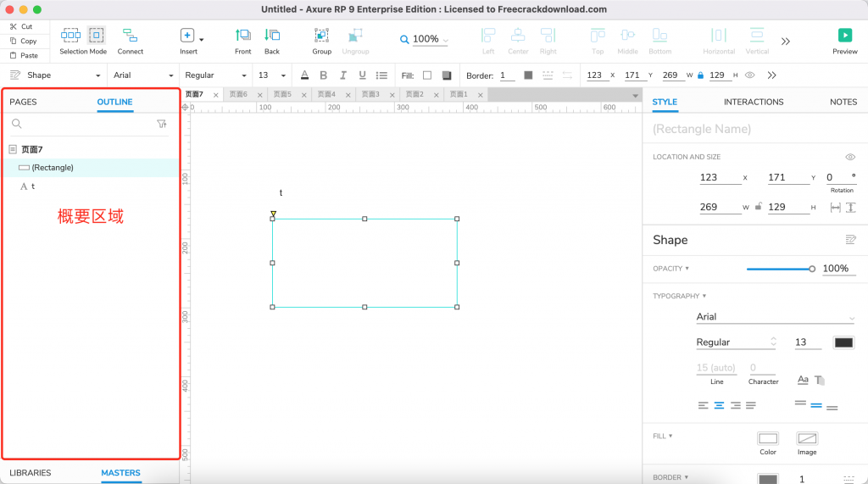Expand the Insert dropdown menu
This screenshot has height=484, width=868.
pos(201,39)
